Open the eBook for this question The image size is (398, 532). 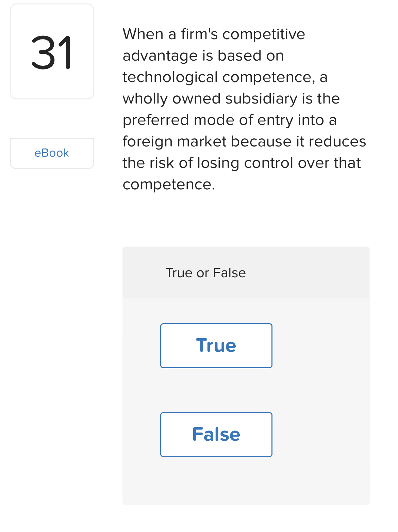coord(52,153)
